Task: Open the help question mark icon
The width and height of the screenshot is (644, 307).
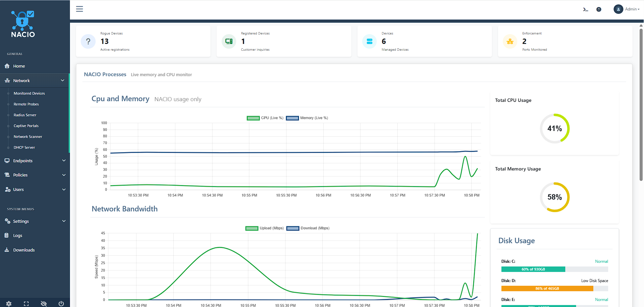Action: pyautogui.click(x=599, y=9)
